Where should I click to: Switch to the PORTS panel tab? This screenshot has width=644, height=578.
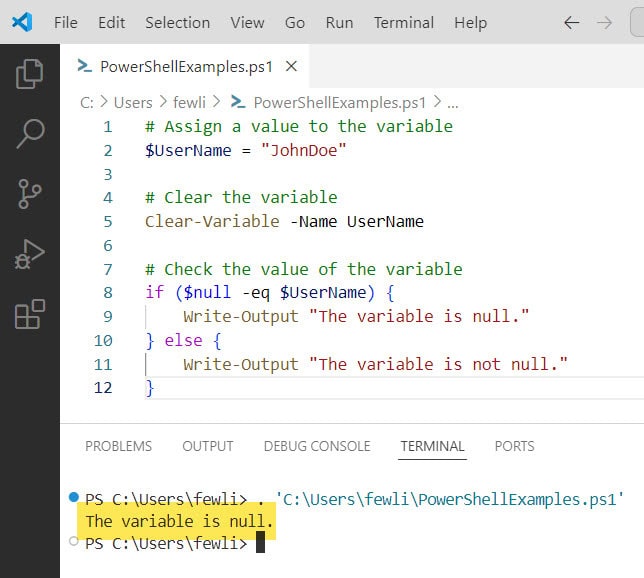(514, 446)
